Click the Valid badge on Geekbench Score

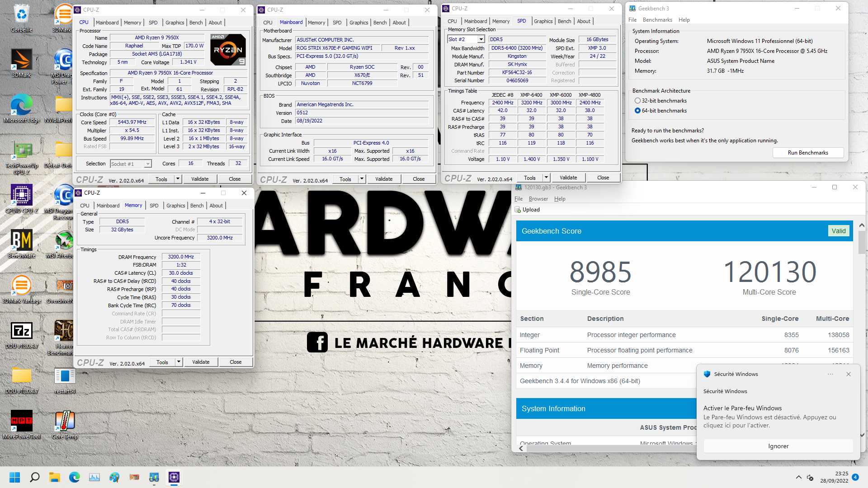pyautogui.click(x=839, y=231)
